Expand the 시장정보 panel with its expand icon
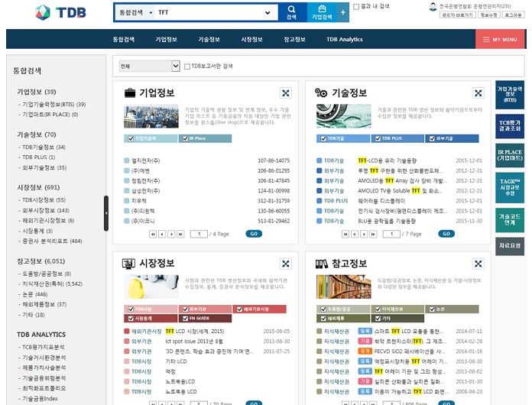This screenshot has height=405, width=532. [x=285, y=264]
